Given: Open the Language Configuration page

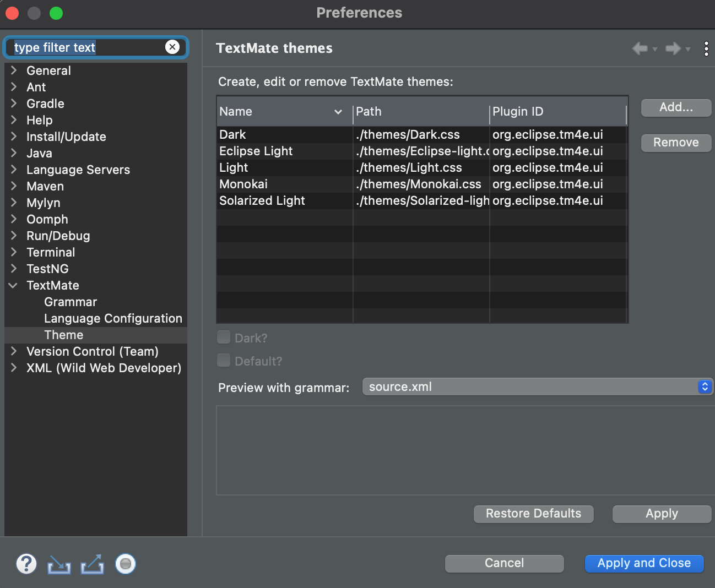Looking at the screenshot, I should [x=112, y=318].
